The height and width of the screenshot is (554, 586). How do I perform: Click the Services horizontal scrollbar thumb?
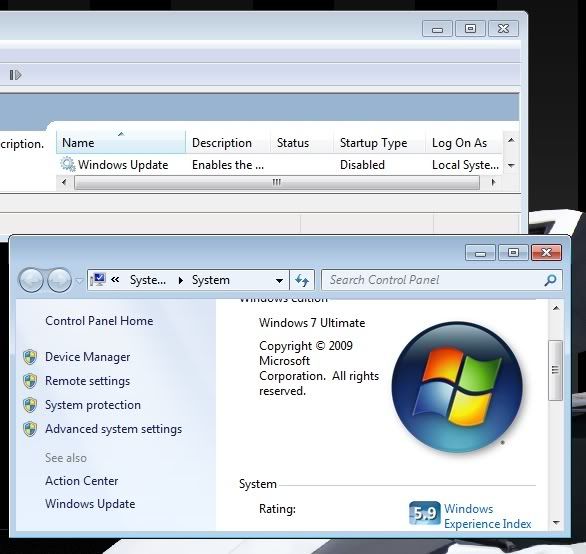[x=277, y=182]
